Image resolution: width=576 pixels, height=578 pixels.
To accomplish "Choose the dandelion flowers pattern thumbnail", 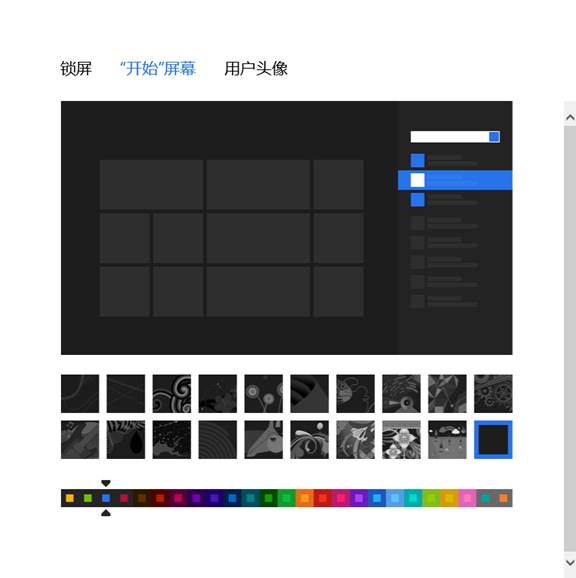I will (263, 394).
